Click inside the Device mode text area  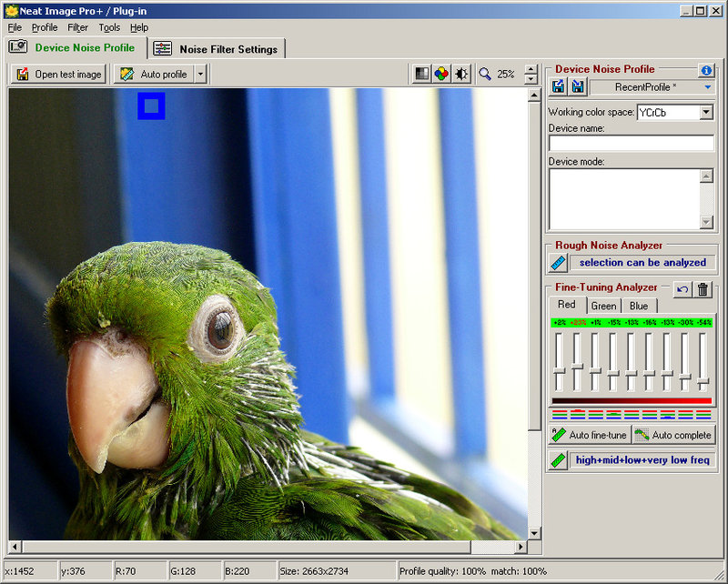624,199
